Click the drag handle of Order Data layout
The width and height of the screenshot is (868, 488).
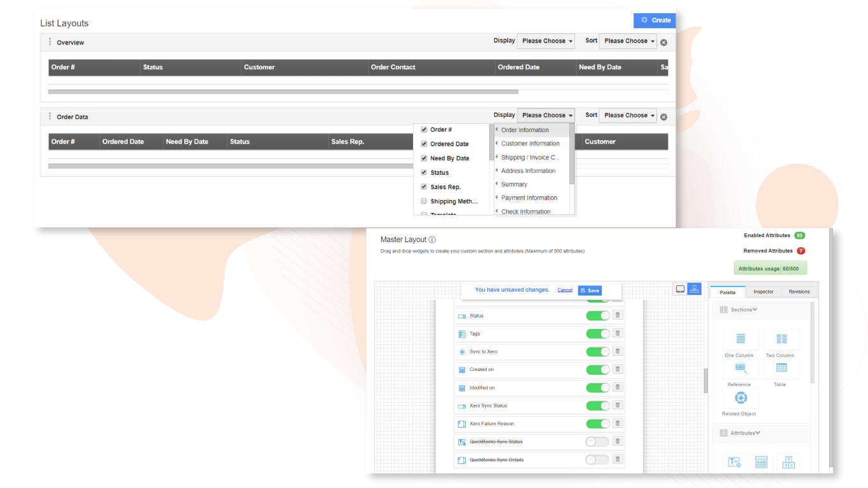[50, 116]
